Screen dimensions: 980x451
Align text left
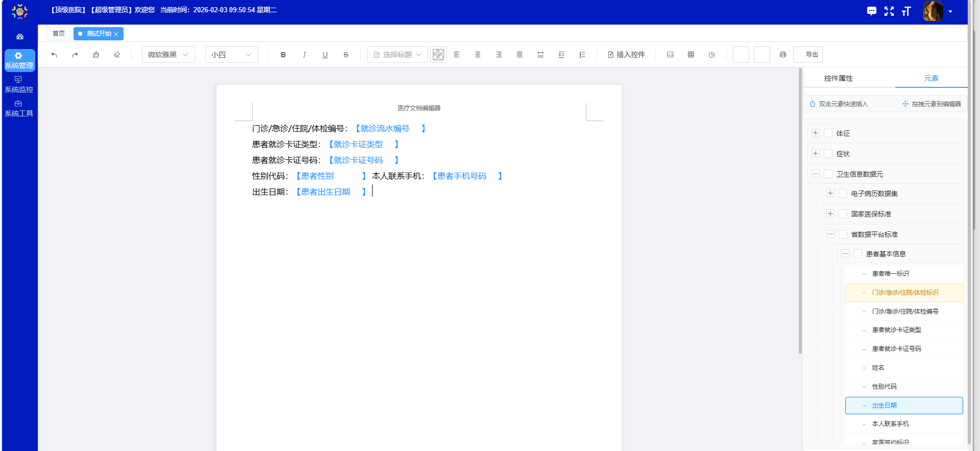457,55
